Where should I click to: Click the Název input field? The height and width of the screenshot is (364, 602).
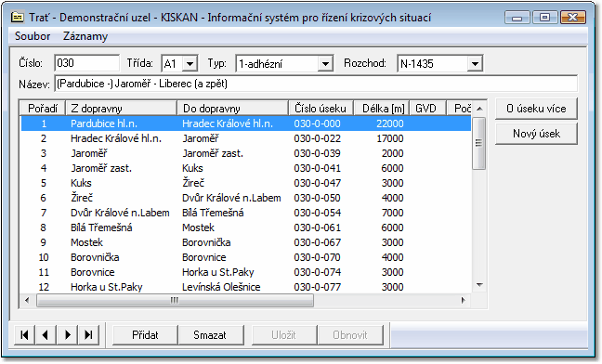317,84
